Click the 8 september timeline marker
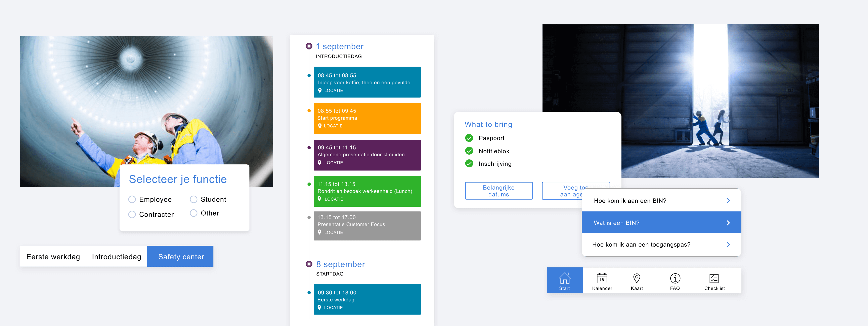Image resolution: width=868 pixels, height=326 pixels. click(x=309, y=264)
